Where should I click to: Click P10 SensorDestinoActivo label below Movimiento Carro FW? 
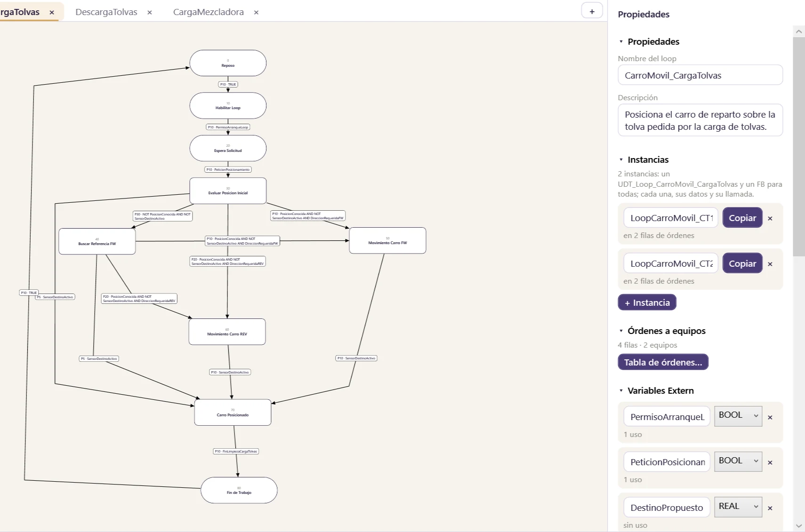pyautogui.click(x=356, y=358)
